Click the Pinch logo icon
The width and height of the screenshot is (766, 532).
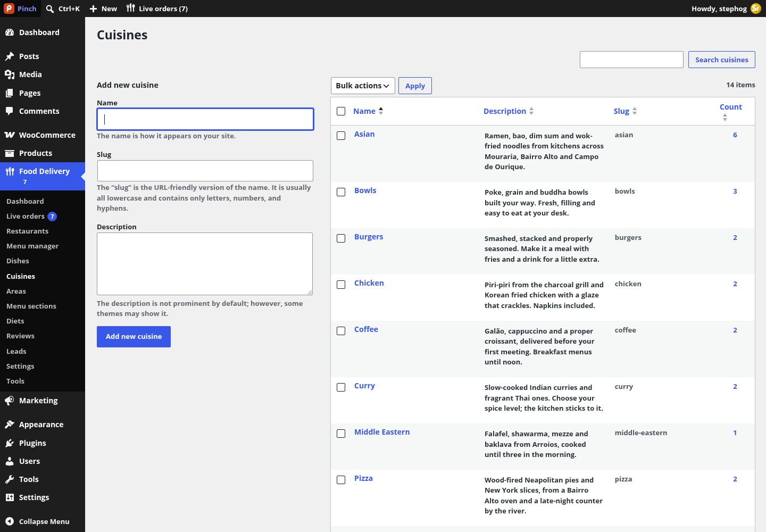[x=9, y=9]
